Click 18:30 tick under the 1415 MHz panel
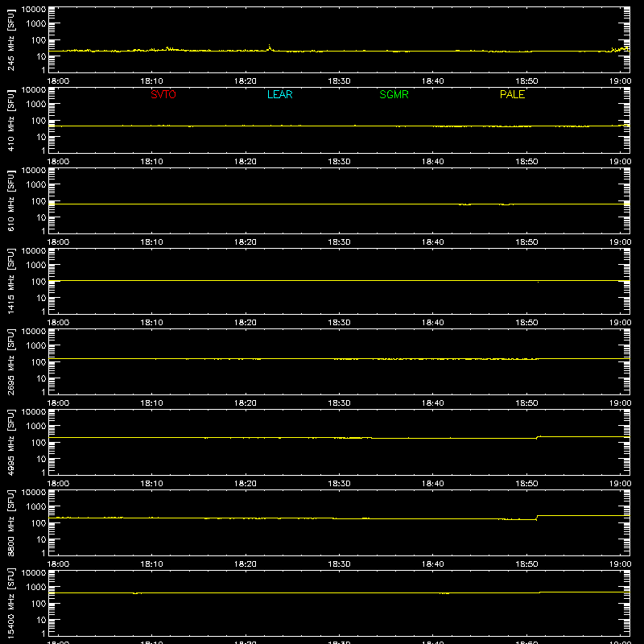This screenshot has width=644, height=644. (339, 323)
